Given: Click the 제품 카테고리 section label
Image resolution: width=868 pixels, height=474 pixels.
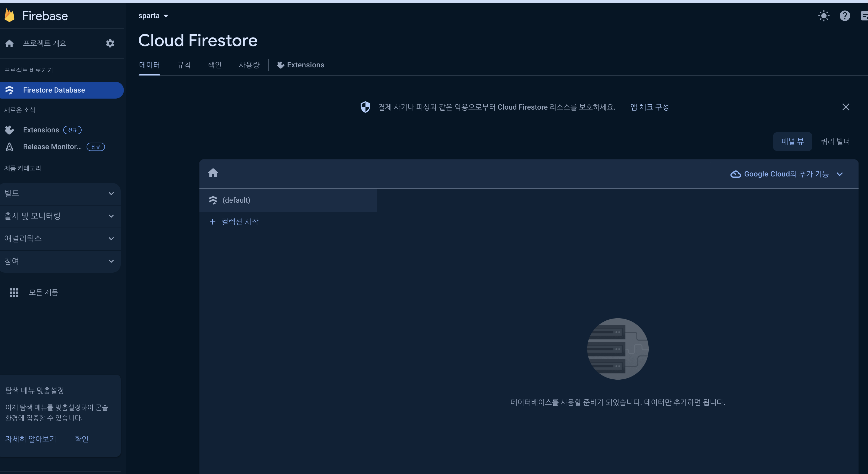Looking at the screenshot, I should point(23,168).
